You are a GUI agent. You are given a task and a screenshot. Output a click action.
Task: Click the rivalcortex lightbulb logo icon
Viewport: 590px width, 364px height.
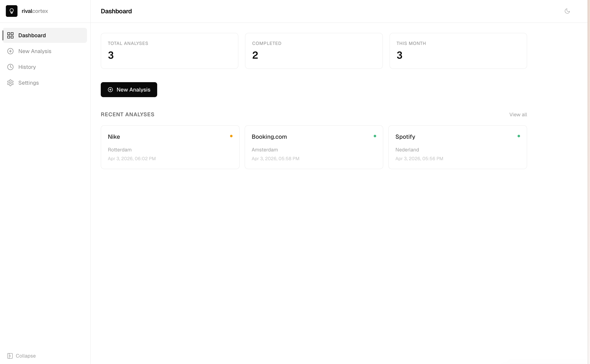(x=12, y=11)
